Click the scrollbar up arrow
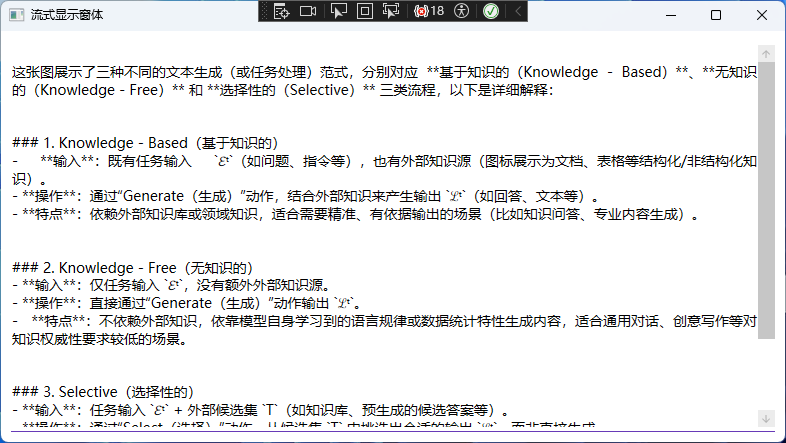 (x=767, y=54)
